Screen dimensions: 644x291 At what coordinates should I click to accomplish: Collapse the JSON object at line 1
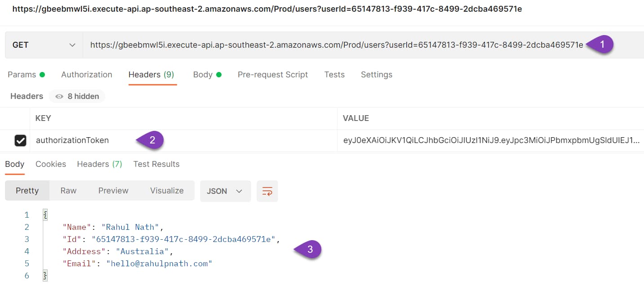[x=44, y=215]
